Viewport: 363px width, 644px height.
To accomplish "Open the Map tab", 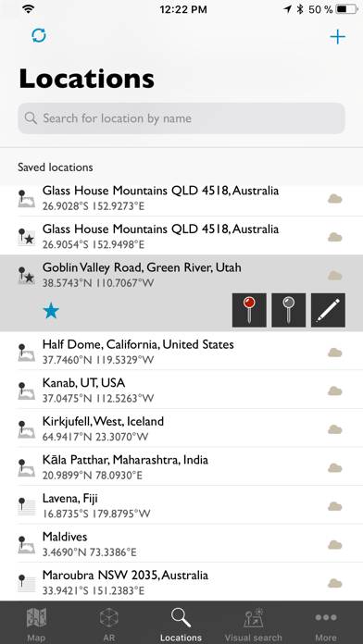I will coord(36,624).
